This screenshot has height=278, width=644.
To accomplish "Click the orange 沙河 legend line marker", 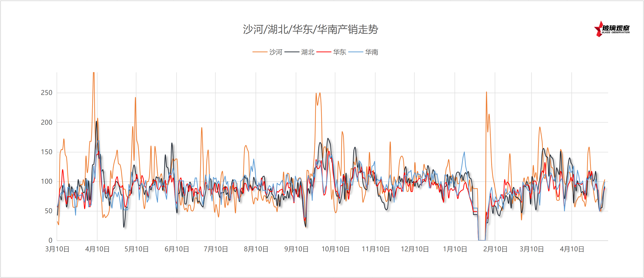I will (x=260, y=52).
